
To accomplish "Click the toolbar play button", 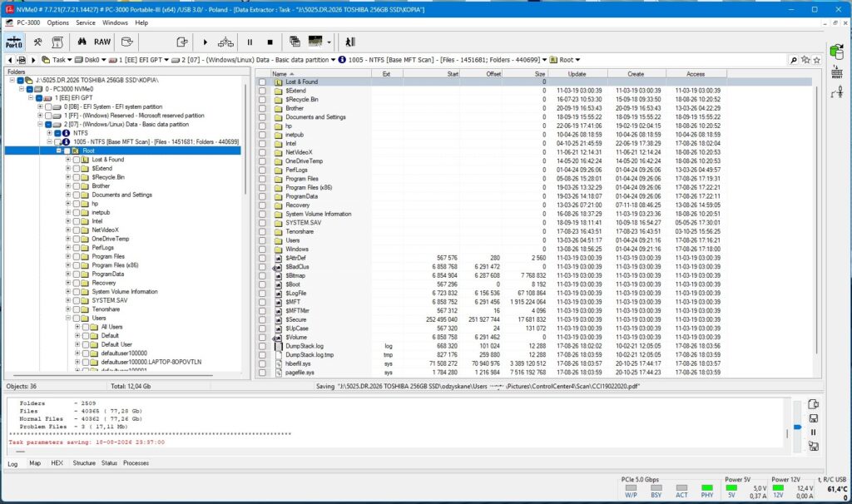I will [205, 42].
